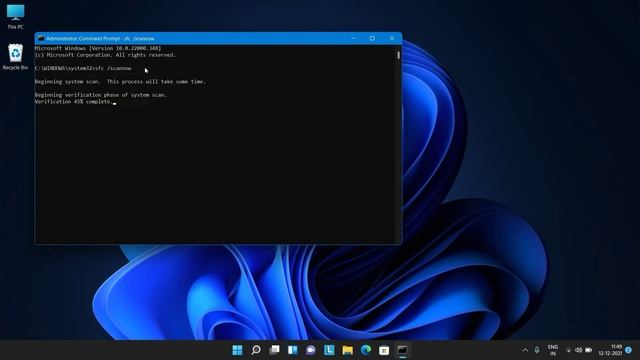
Task: Expand the hidden system tray icons
Action: point(525,350)
